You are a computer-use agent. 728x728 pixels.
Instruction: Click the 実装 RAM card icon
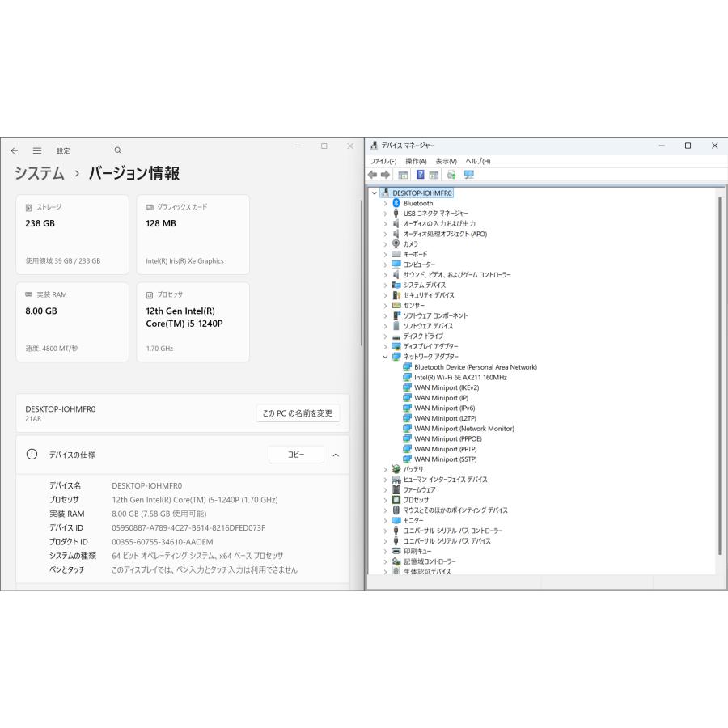pyautogui.click(x=29, y=294)
